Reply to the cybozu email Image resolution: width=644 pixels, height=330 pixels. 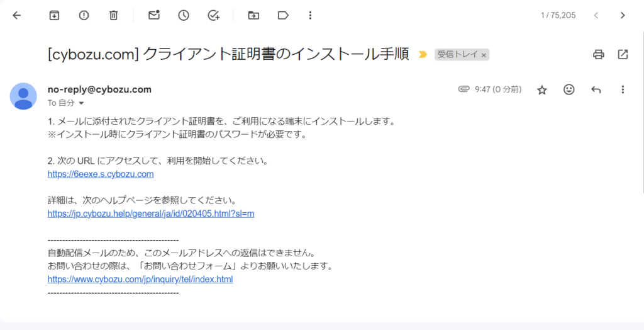point(596,90)
